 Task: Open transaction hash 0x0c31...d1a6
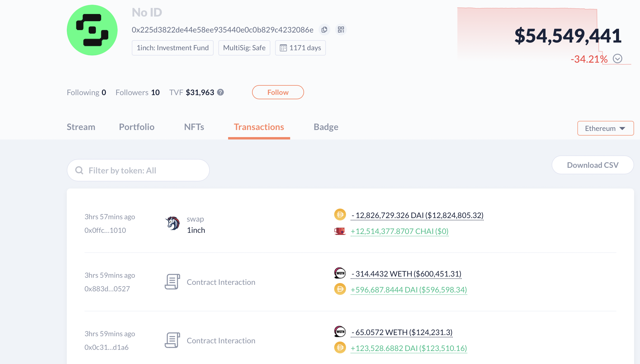(106, 347)
